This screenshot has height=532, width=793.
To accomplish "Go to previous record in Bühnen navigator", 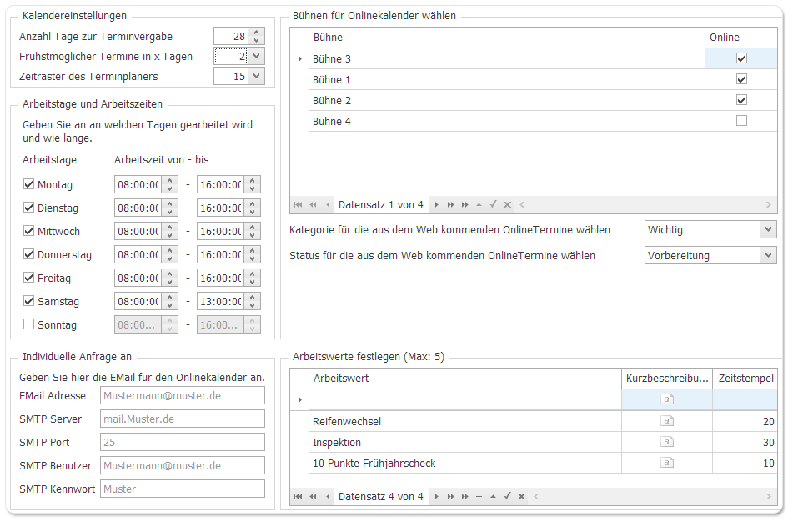I will [328, 205].
